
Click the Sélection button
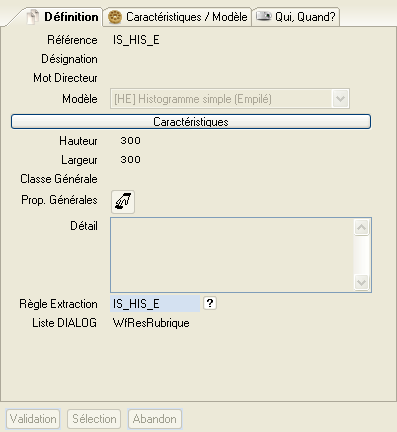94,419
